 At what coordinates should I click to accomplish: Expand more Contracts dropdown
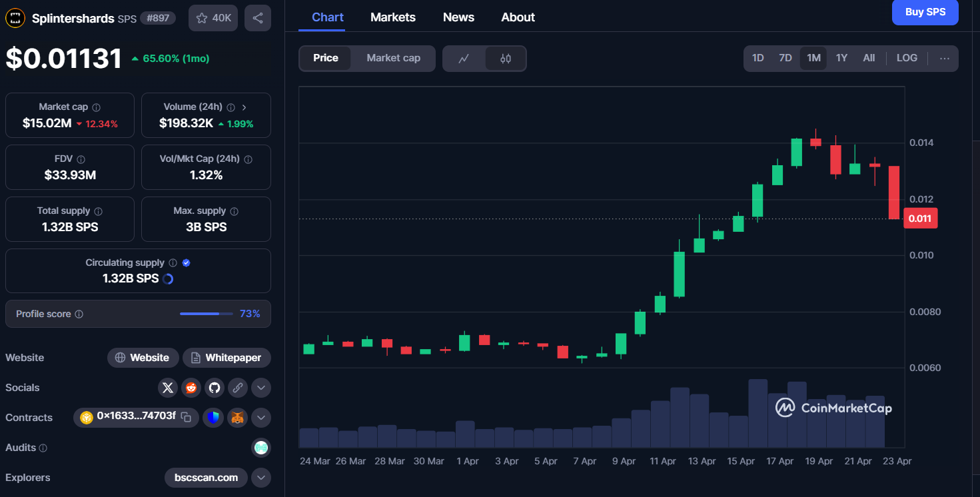261,418
